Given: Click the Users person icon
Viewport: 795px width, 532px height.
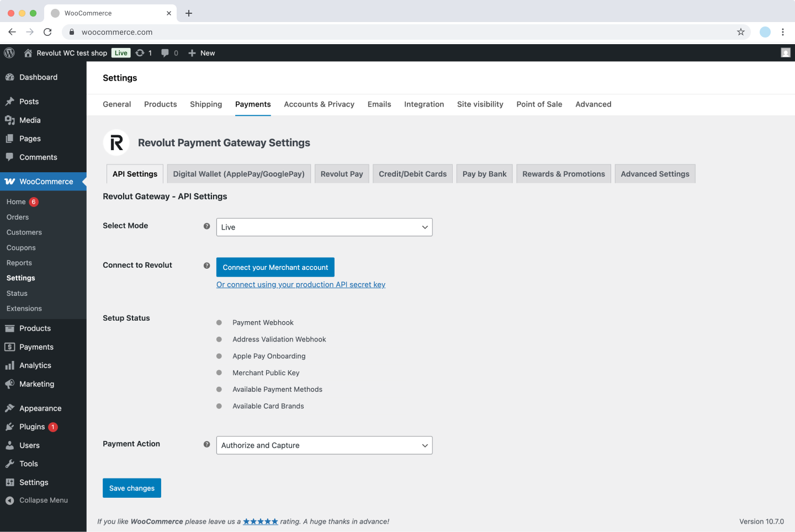Looking at the screenshot, I should point(9,445).
